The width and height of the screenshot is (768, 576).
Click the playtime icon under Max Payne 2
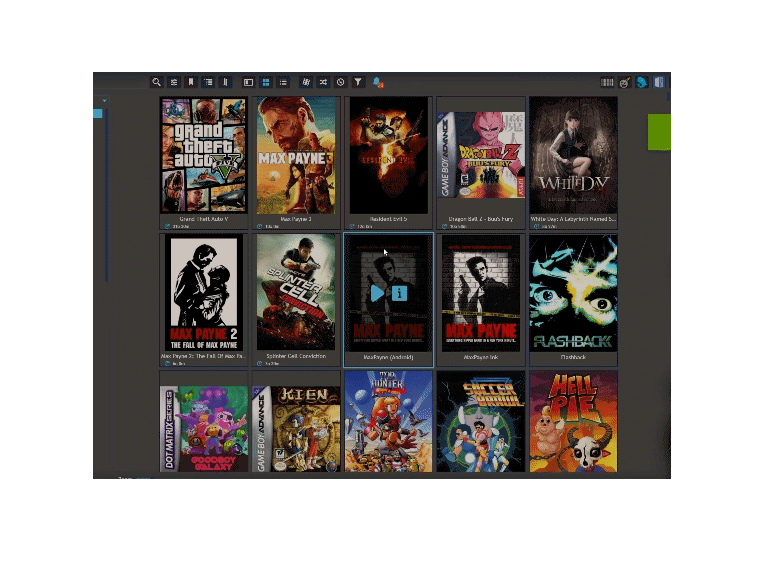tap(167, 363)
